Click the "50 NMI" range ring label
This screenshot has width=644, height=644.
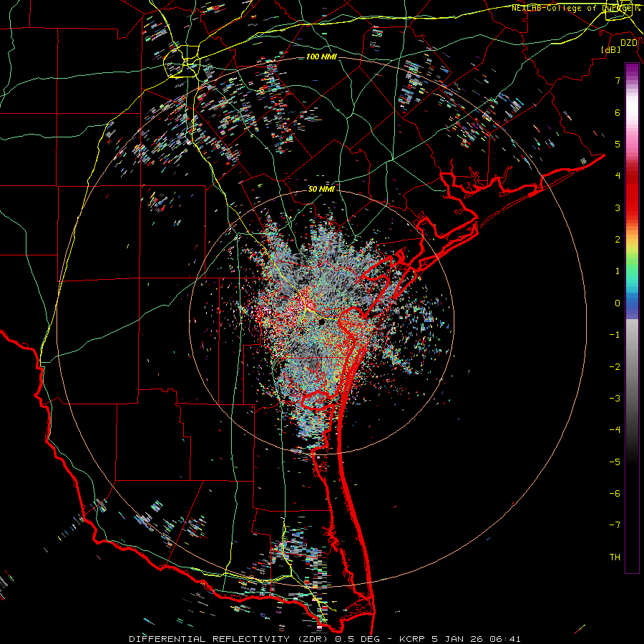click(321, 189)
